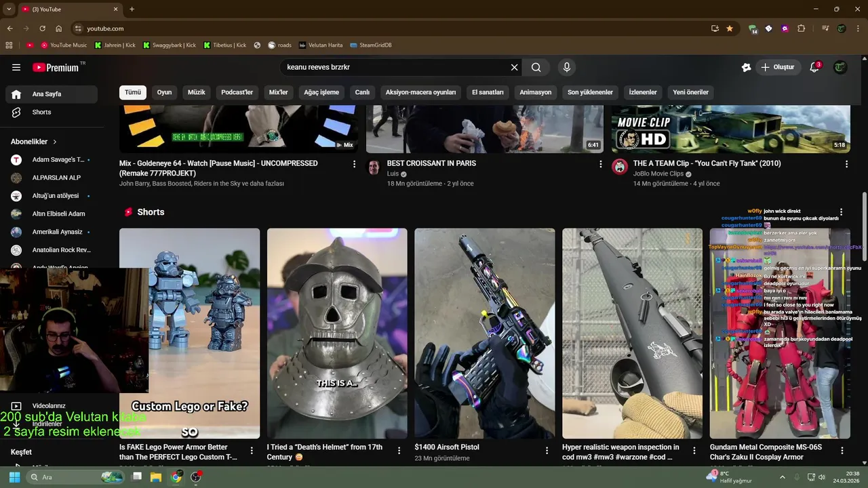Viewport: 868px width, 488px height.
Task: Select the El sanatları filter chip
Action: [x=488, y=92]
